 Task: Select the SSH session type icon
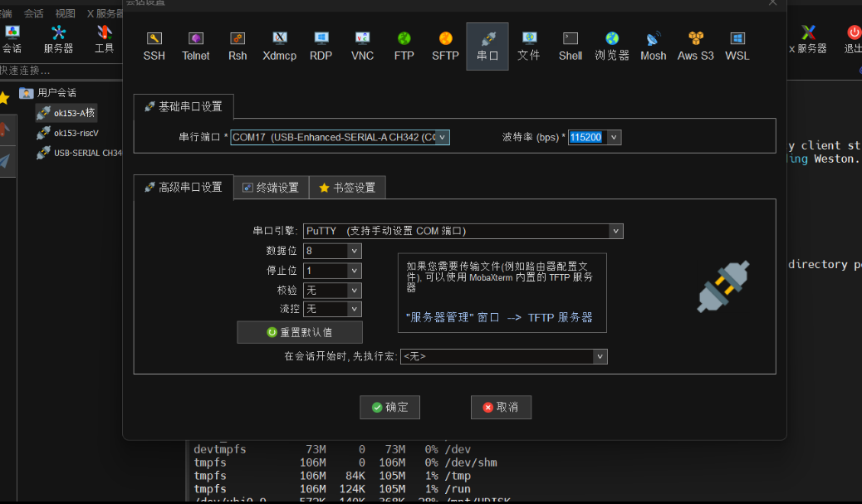pos(154,46)
